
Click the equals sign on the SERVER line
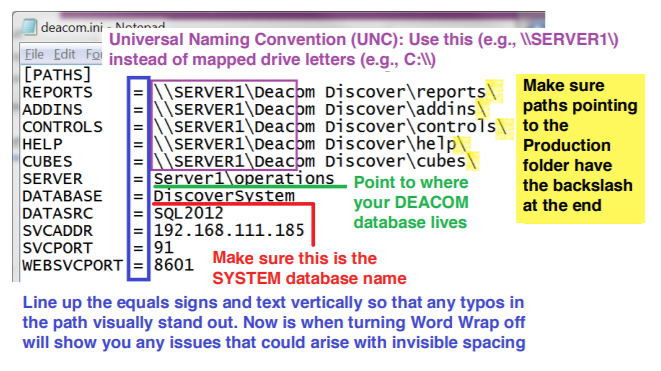[x=138, y=179]
